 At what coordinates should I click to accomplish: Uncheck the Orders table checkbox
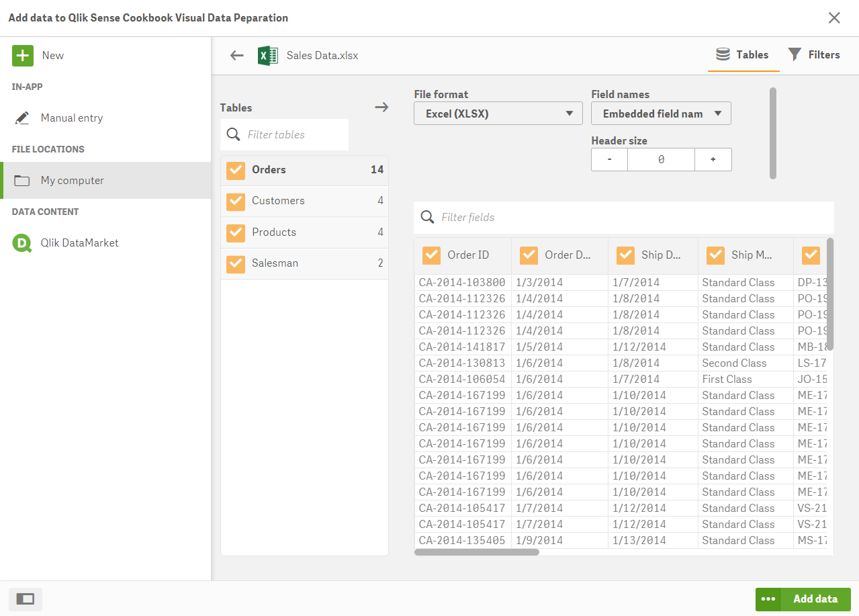tap(236, 170)
